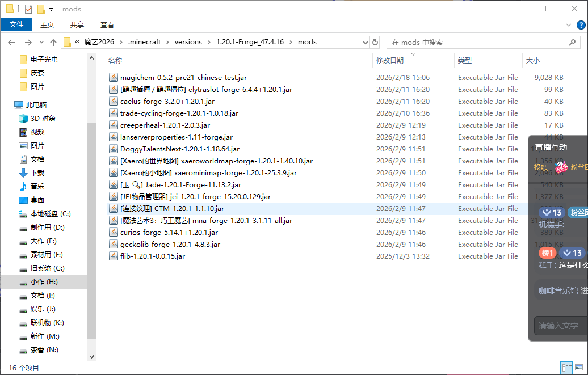The image size is (588, 375).
Task: Select caelus-forge-3.2.0+1.20.1.jar icon
Action: (x=114, y=102)
